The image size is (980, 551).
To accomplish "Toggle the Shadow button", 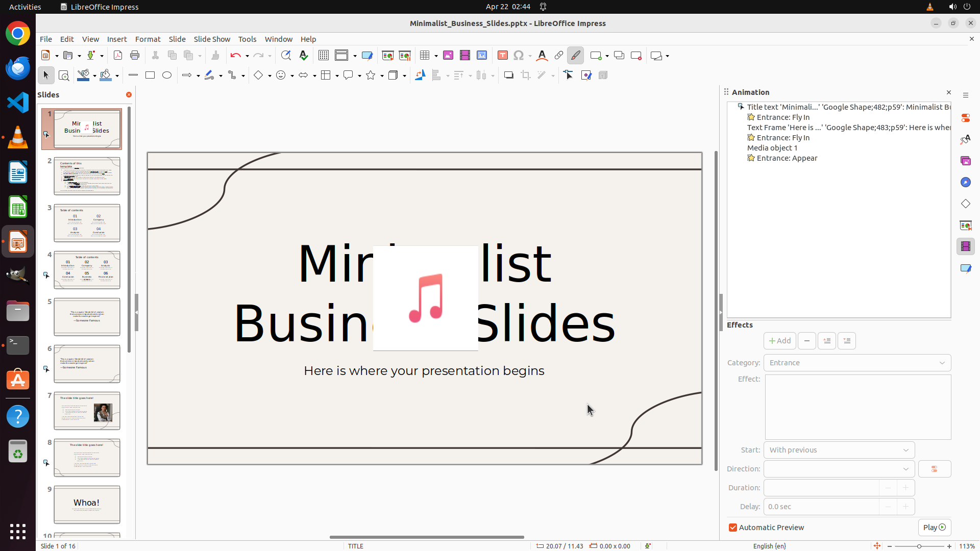I will pyautogui.click(x=508, y=76).
